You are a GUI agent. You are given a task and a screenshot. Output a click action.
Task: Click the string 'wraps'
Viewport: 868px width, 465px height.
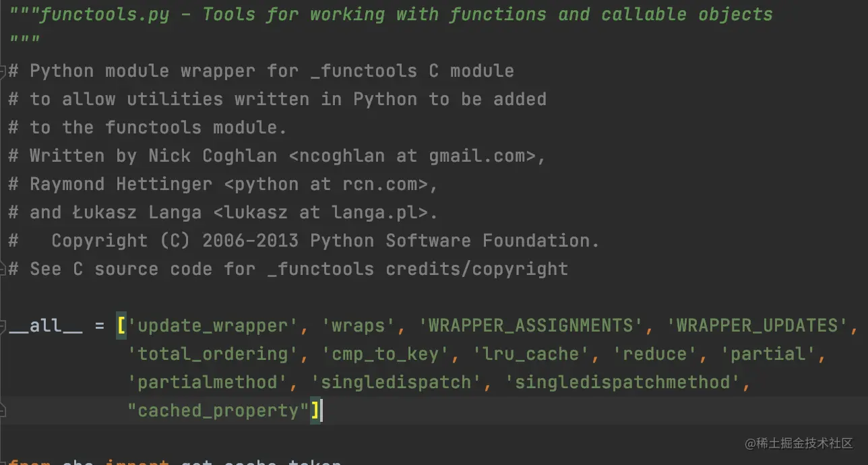click(x=359, y=325)
